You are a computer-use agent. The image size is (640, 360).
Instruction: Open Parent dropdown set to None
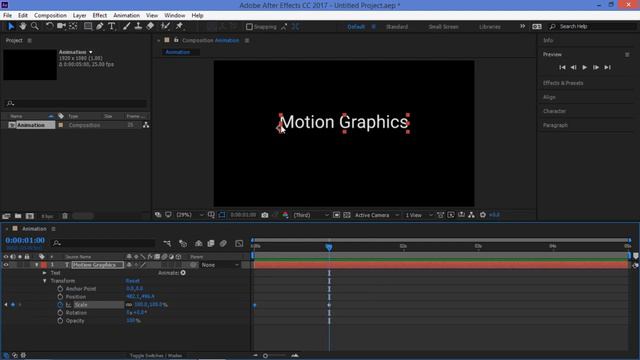click(x=220, y=265)
